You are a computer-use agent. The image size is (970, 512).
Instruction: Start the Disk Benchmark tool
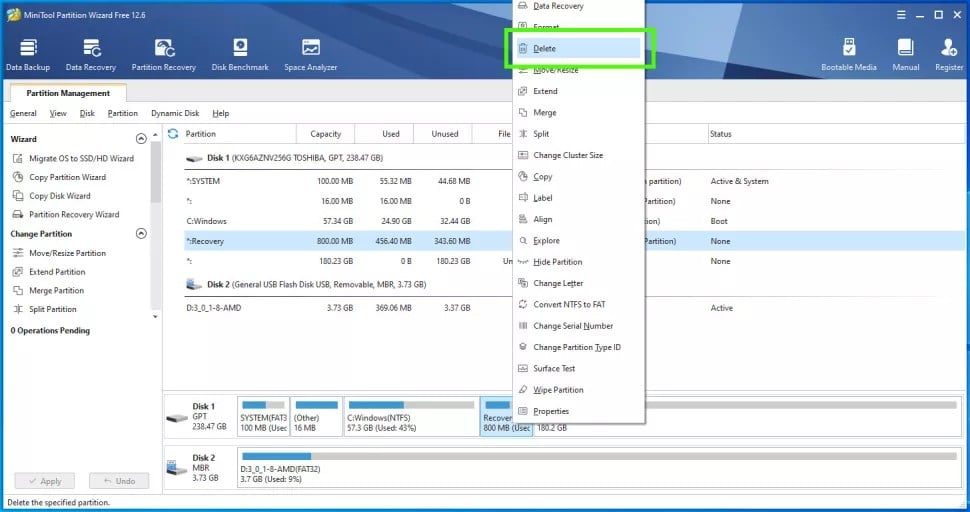point(240,54)
